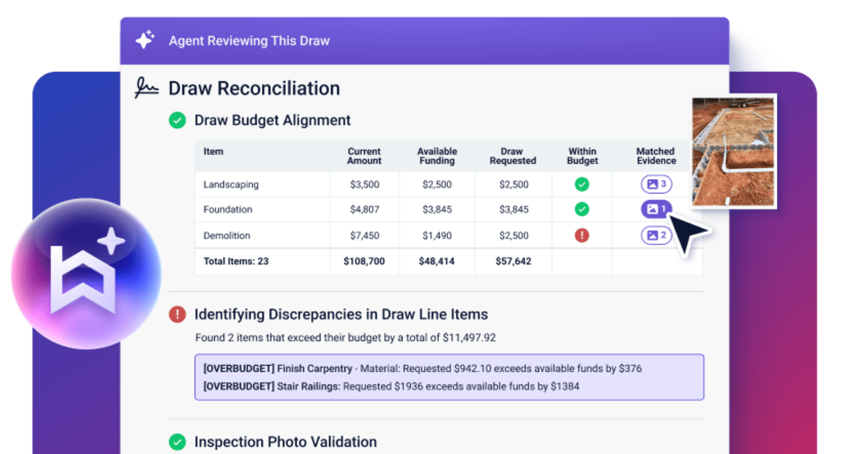
Task: Click the sparkle icon beside Agent Reviewing This Draw
Action: point(145,39)
